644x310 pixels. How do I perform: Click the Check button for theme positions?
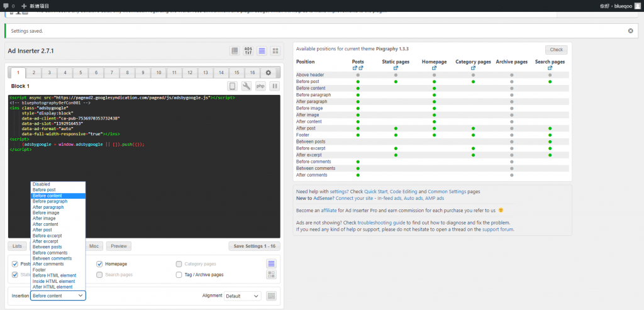click(556, 50)
